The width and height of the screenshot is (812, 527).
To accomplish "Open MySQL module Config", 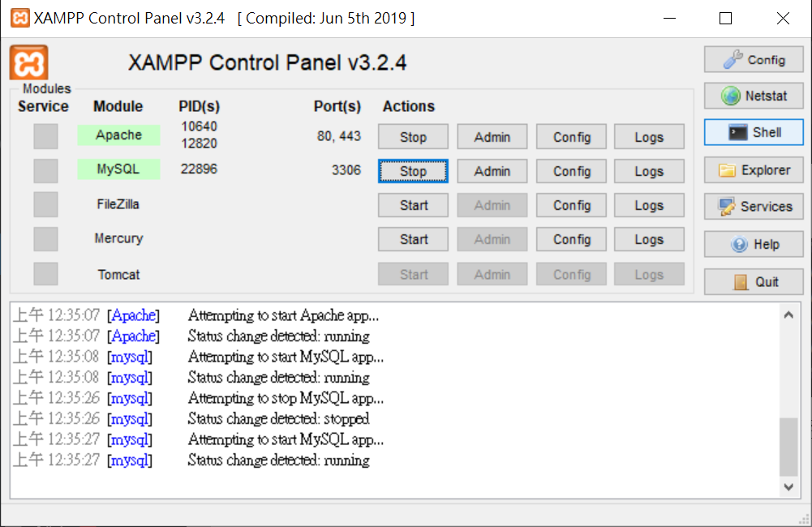I will tap(571, 171).
